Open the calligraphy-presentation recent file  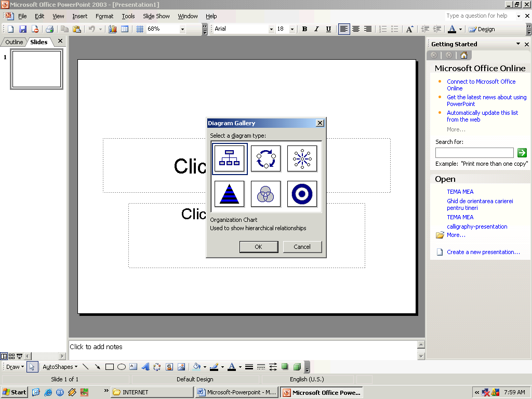tap(477, 227)
